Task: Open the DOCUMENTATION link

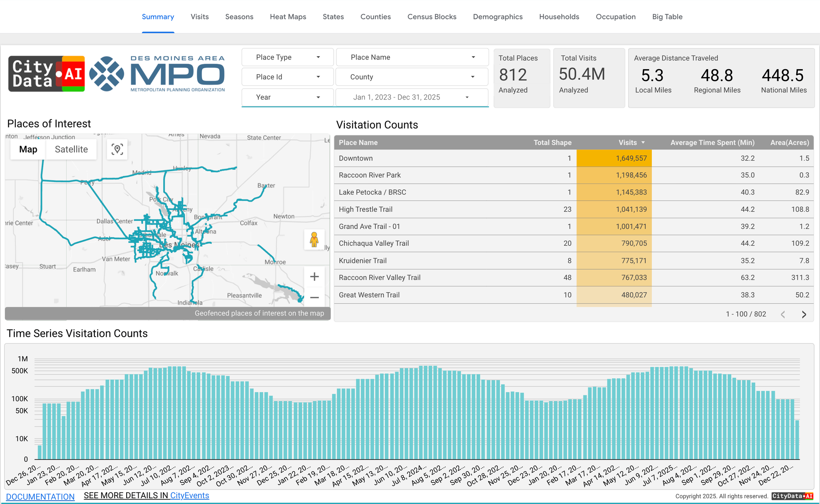Action: point(40,497)
